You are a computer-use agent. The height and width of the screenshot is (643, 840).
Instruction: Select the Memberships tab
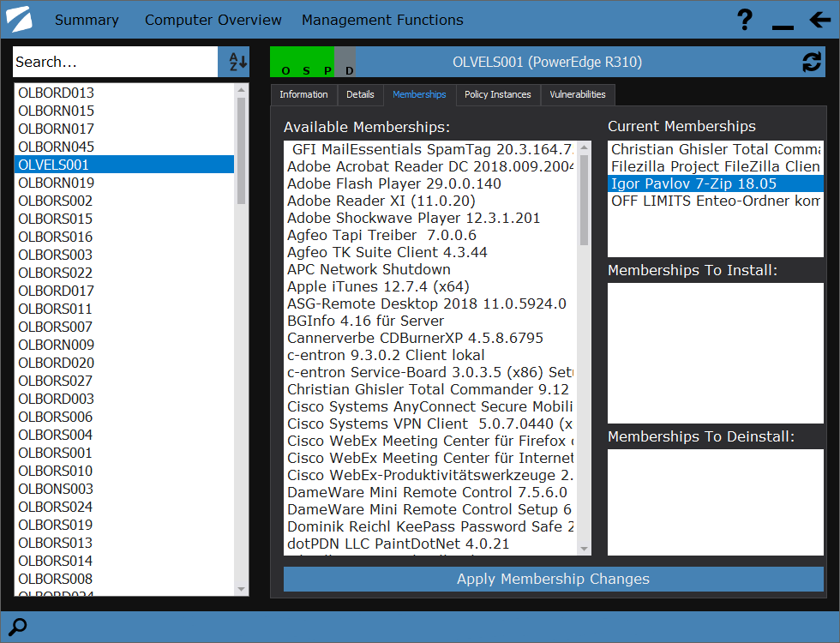[419, 94]
